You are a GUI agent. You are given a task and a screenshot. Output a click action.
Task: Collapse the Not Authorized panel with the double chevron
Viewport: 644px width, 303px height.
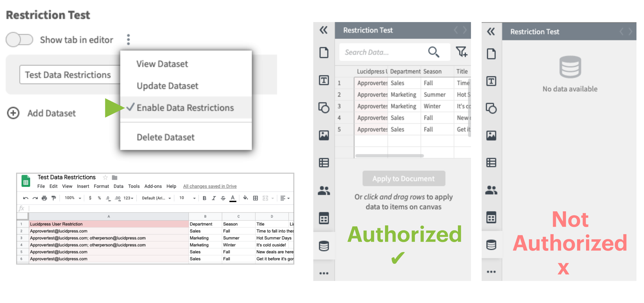click(x=491, y=32)
